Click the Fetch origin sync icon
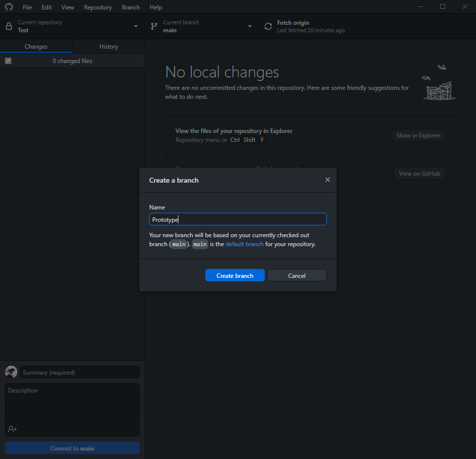476x459 pixels. (x=268, y=26)
